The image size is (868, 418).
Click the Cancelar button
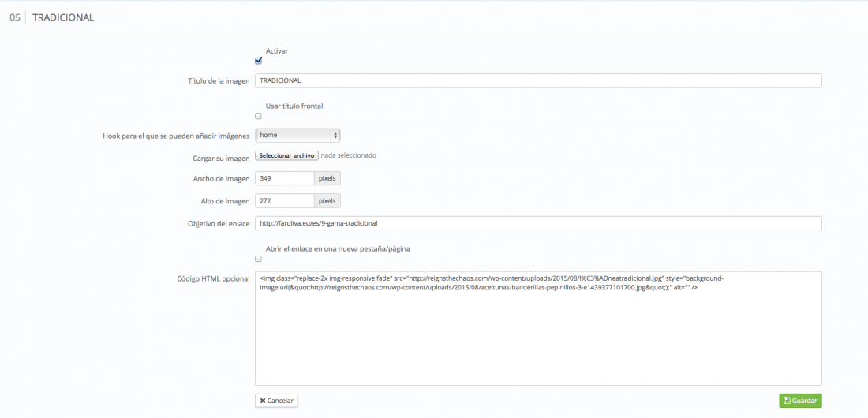click(x=277, y=401)
